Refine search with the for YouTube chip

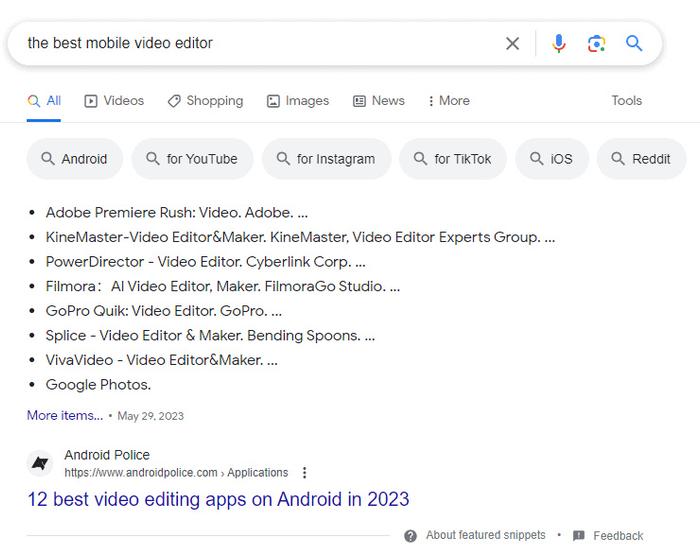(x=192, y=159)
